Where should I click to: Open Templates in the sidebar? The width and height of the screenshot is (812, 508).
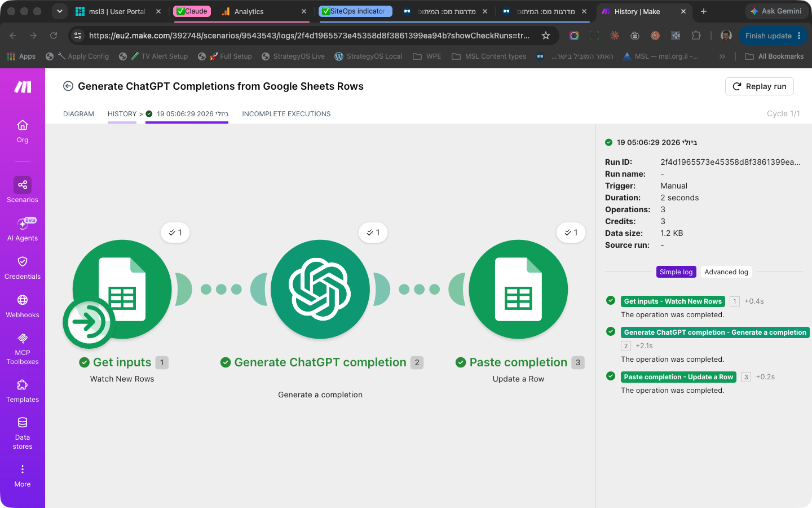click(23, 391)
